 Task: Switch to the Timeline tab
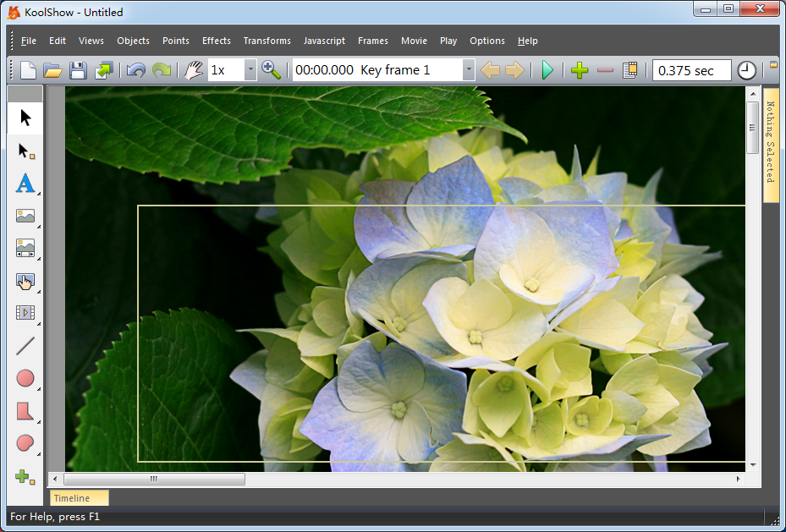click(x=79, y=498)
